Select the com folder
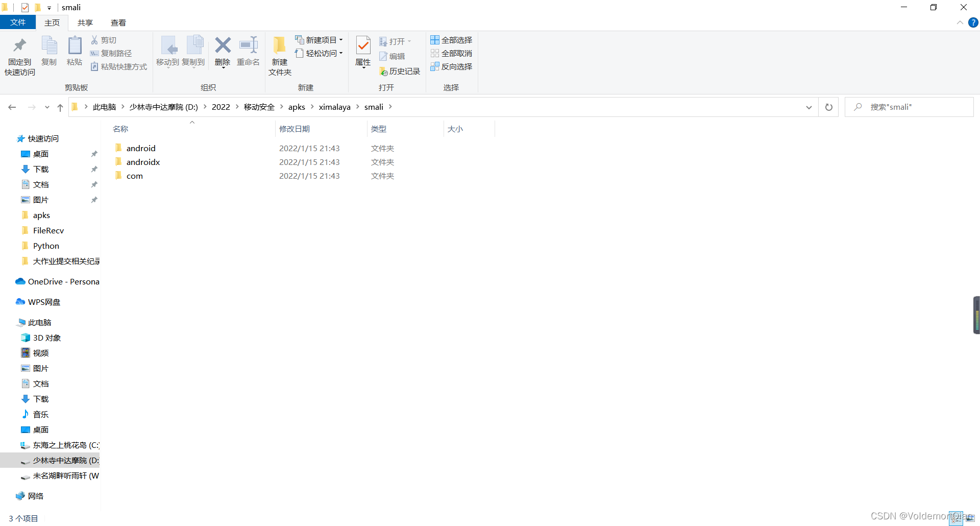Screen dimensions: 980x526 pos(134,176)
